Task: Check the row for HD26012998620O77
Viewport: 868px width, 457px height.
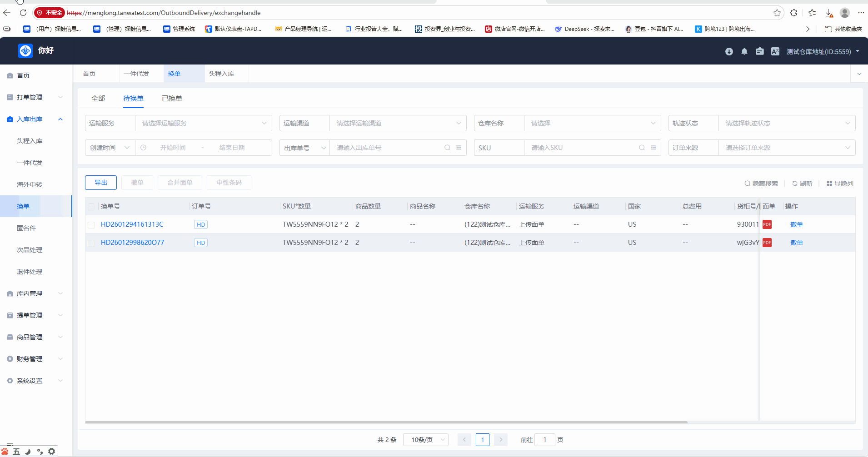Action: (x=91, y=243)
